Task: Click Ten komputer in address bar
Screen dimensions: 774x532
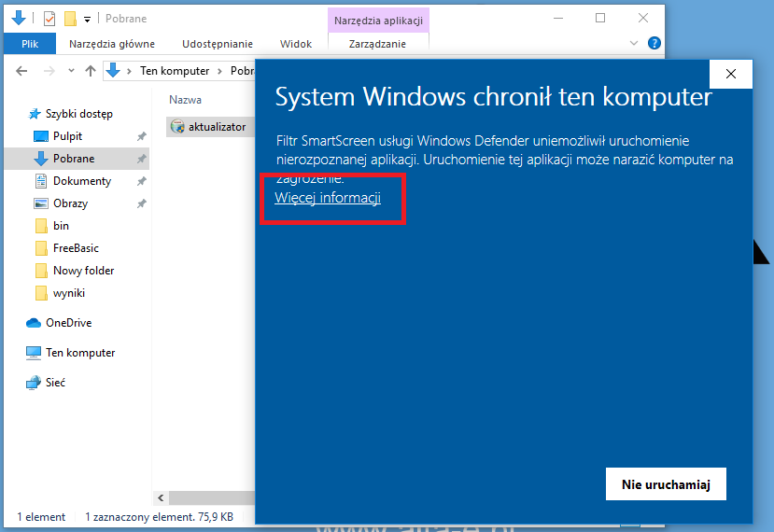Action: (175, 71)
